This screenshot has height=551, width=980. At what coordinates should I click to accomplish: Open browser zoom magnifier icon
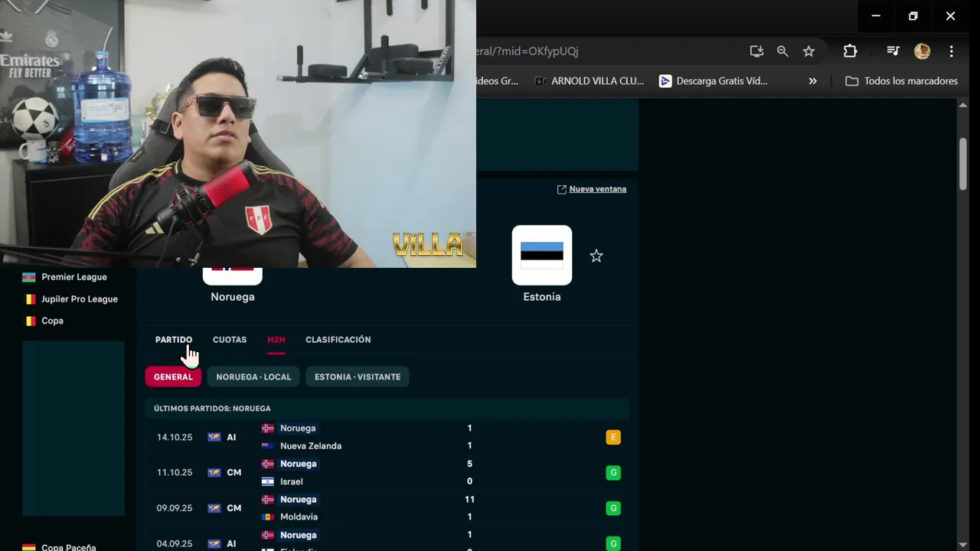(782, 51)
